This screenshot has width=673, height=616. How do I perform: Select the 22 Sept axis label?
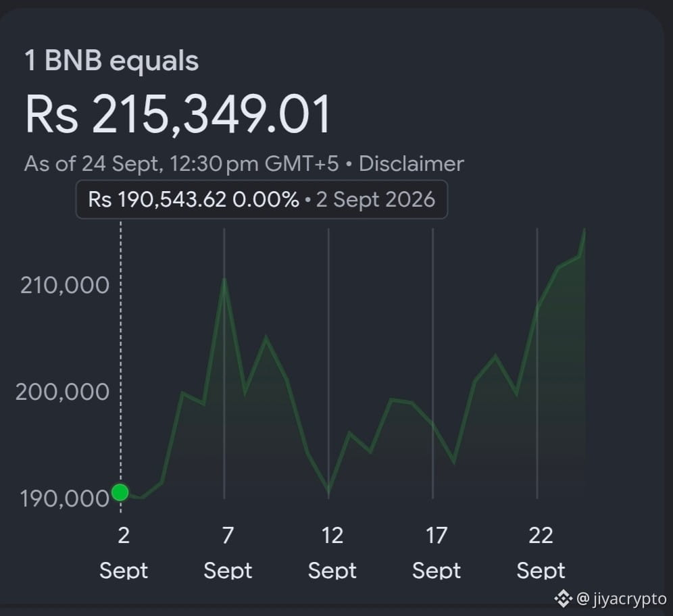coord(541,553)
